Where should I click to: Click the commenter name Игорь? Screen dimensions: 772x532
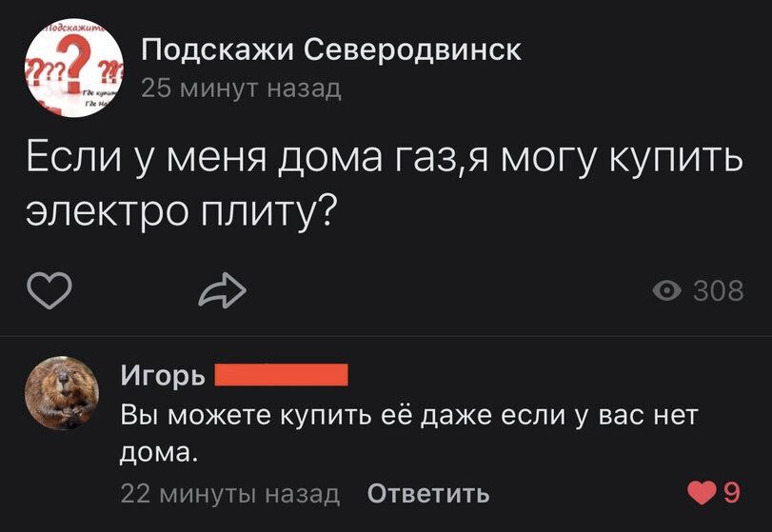pos(162,376)
